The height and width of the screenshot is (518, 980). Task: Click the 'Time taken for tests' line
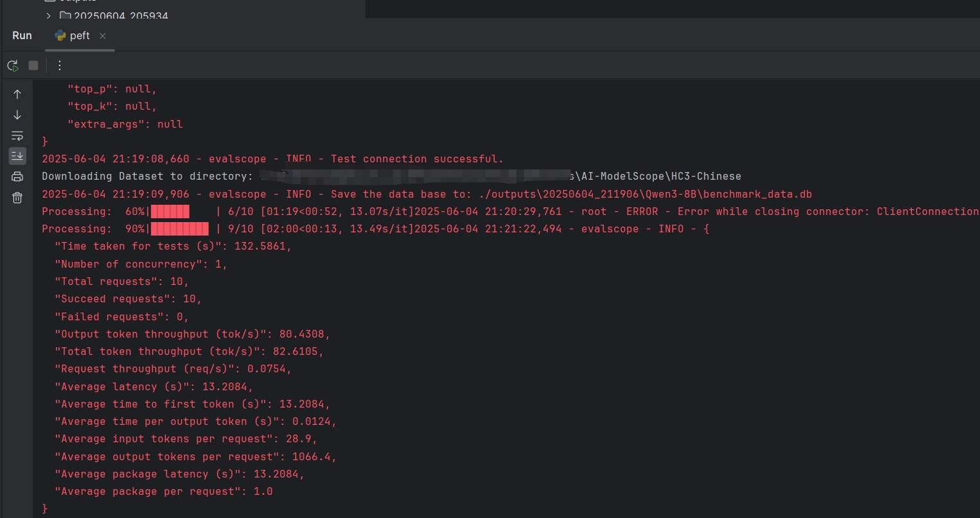173,246
